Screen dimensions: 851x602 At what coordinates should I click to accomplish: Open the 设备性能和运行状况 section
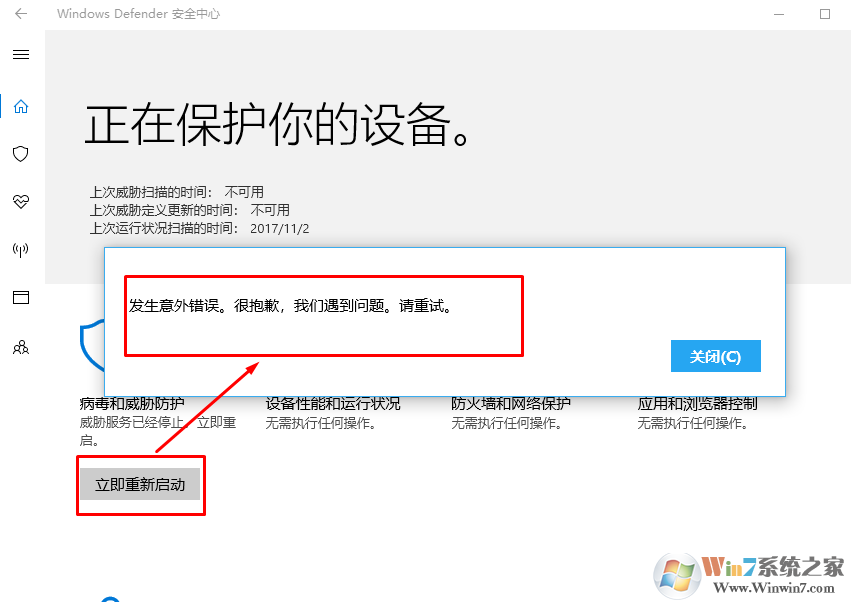point(333,404)
